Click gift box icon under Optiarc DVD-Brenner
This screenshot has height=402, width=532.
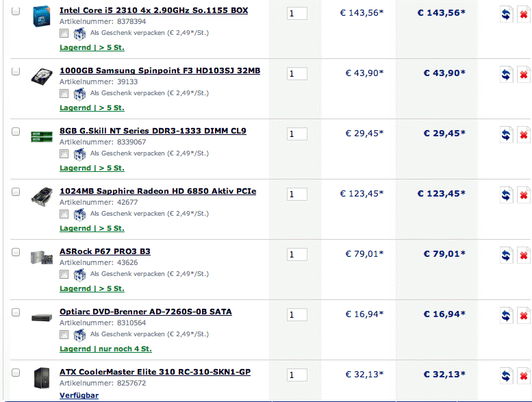click(x=79, y=335)
